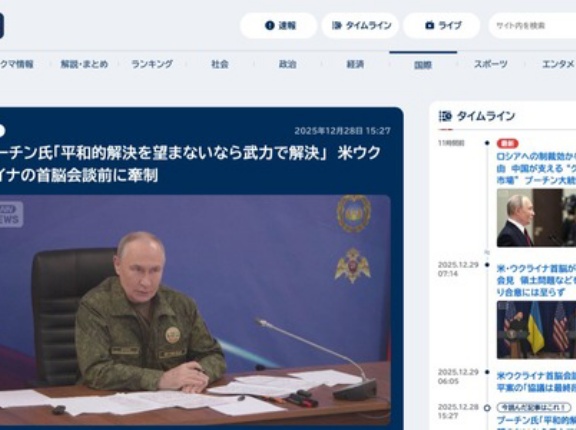Viewport: 576px width, 430px height.
Task: Click Putin thumbnail in timeline sidebar
Action: [536, 218]
